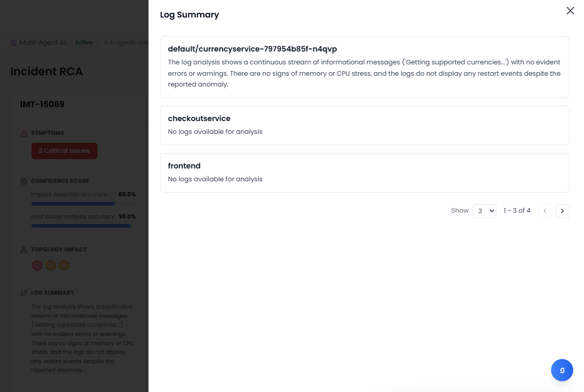Screen dimensions: 584x392
Task: Click the Log Summary branch icon
Action: click(x=24, y=293)
